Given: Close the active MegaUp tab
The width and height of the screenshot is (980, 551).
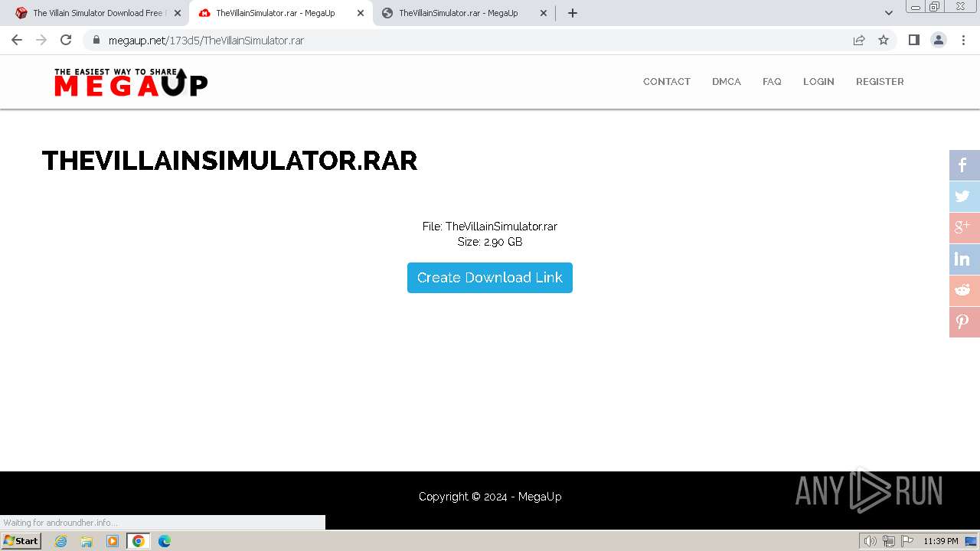Looking at the screenshot, I should click(x=361, y=13).
